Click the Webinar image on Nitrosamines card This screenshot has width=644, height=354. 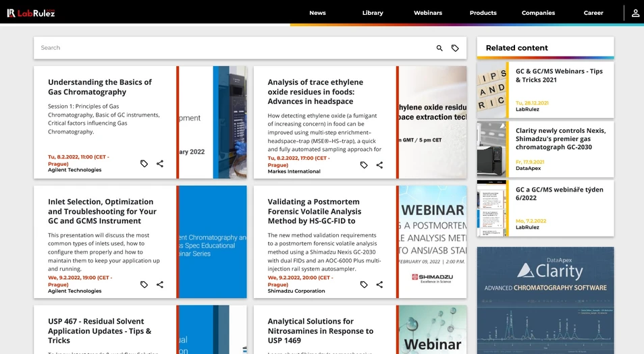(433, 329)
